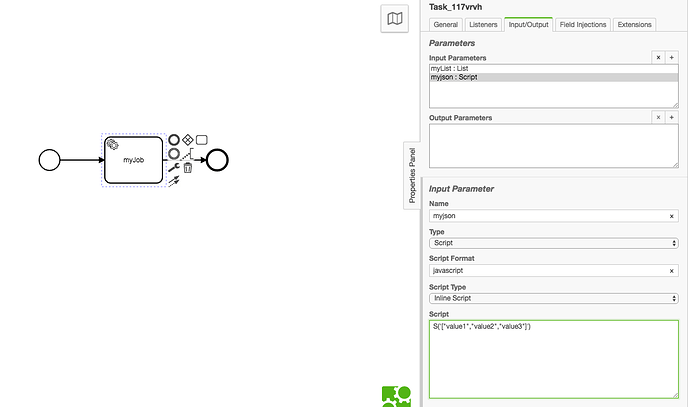
Task: Collapse the Properties Panel toggle
Action: point(412,175)
